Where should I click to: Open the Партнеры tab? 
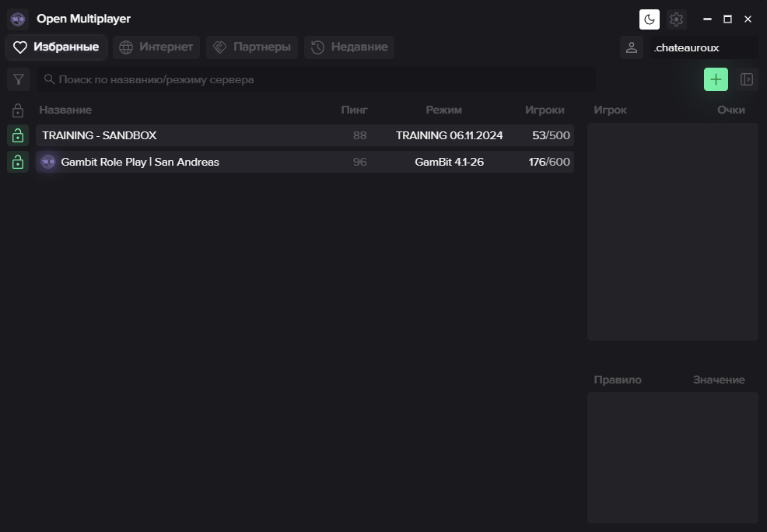pos(252,47)
